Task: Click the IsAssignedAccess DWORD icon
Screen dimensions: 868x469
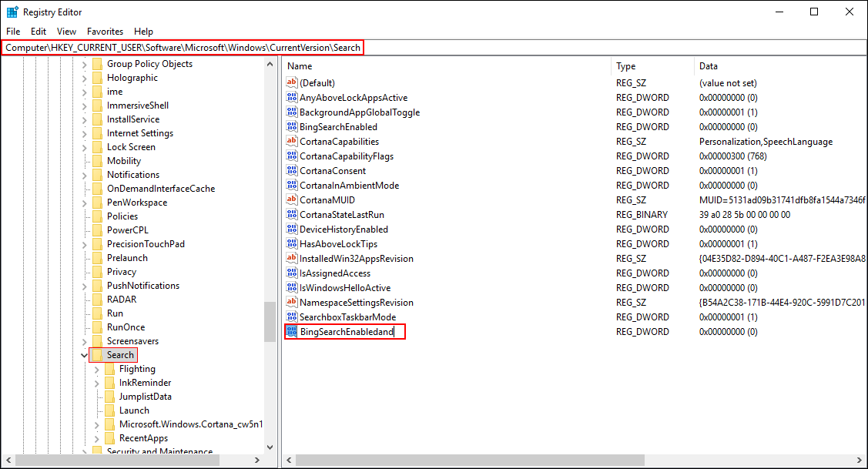Action: (292, 273)
